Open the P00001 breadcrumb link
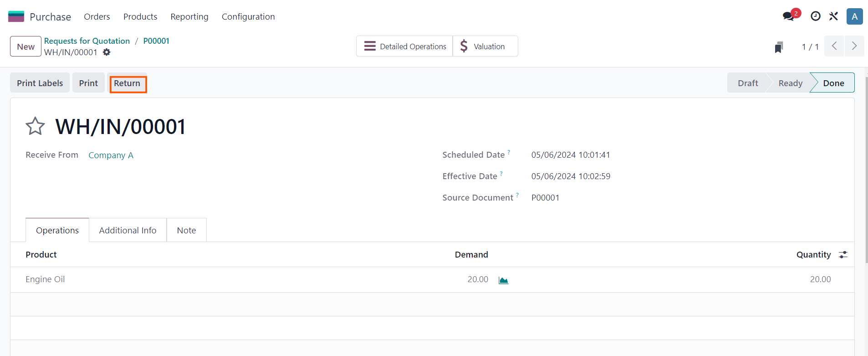 pos(156,41)
